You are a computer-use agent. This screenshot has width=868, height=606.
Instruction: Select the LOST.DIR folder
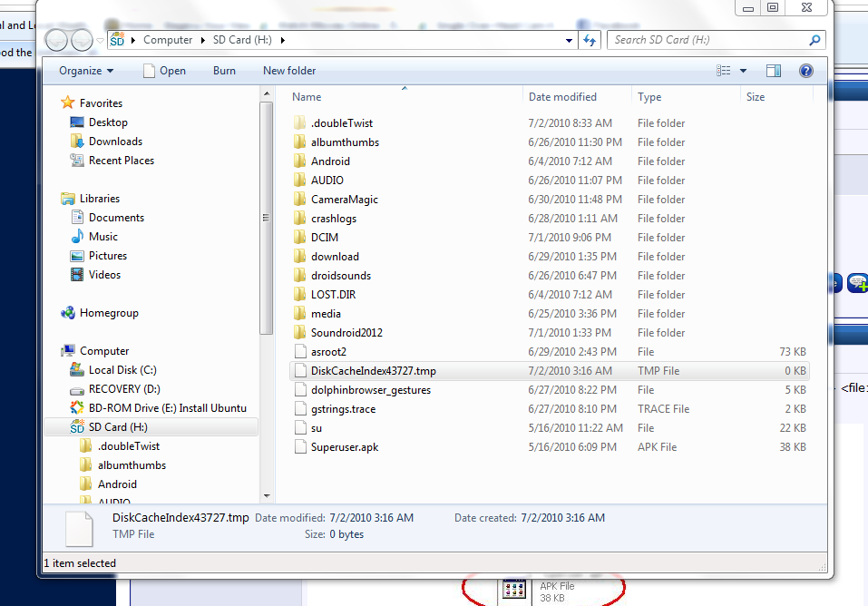click(x=333, y=295)
